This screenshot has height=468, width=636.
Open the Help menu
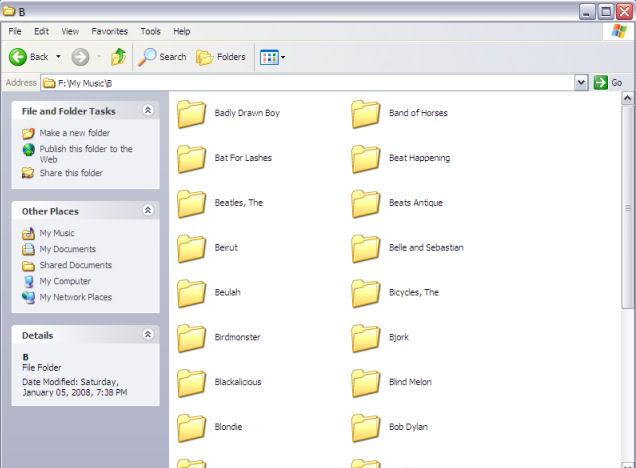click(x=182, y=31)
